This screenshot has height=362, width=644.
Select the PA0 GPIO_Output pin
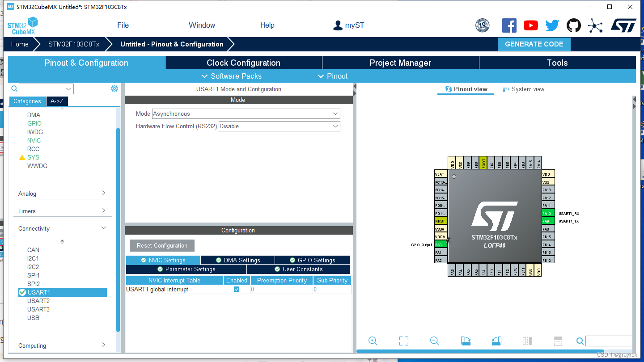pos(441,244)
